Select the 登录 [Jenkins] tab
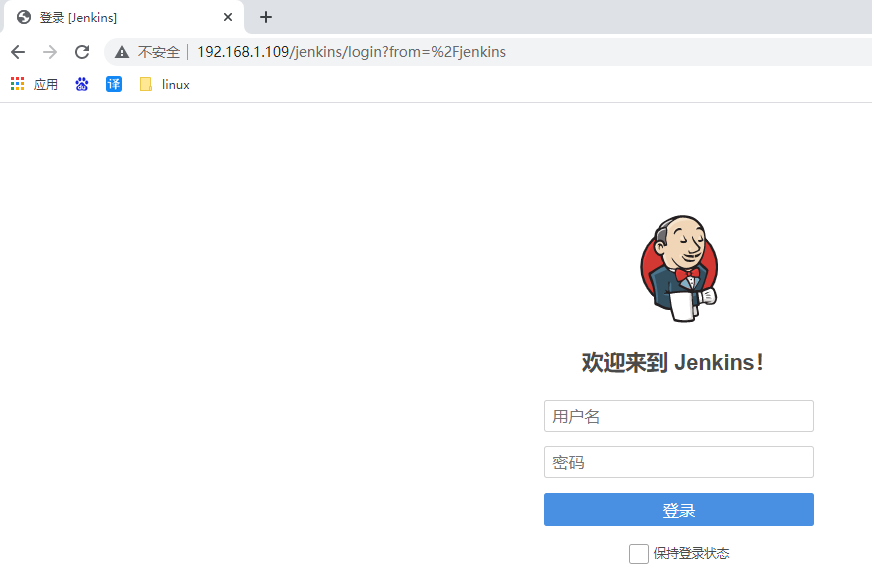 (x=123, y=17)
